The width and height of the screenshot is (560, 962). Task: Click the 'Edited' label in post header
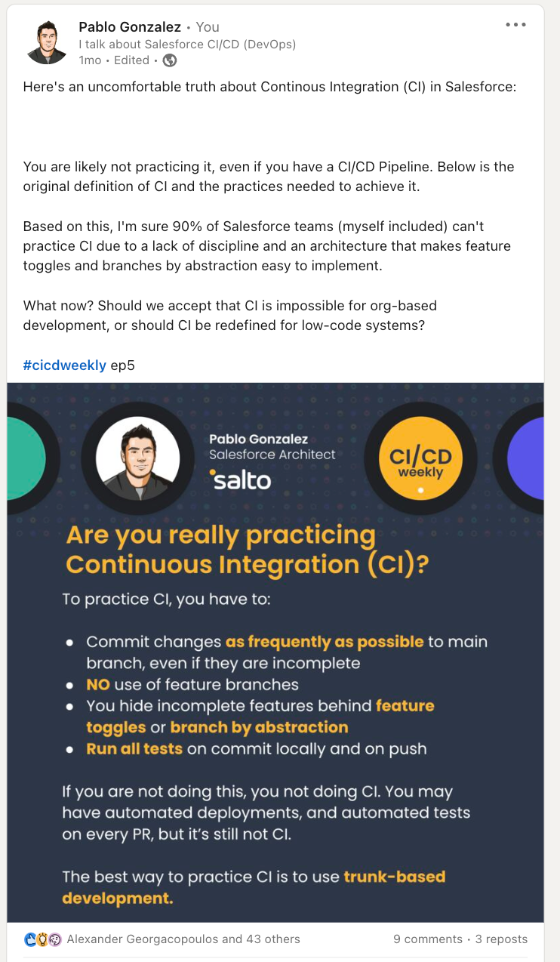point(131,60)
